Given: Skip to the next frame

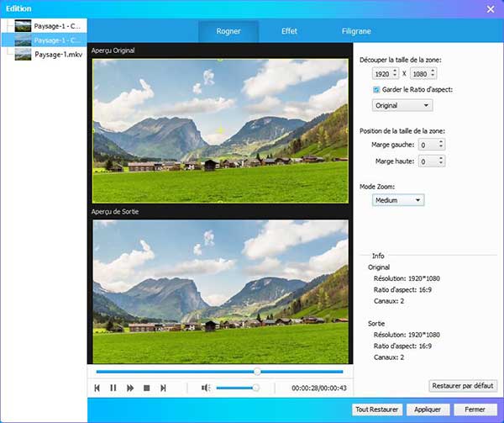Looking at the screenshot, I should click(x=163, y=388).
